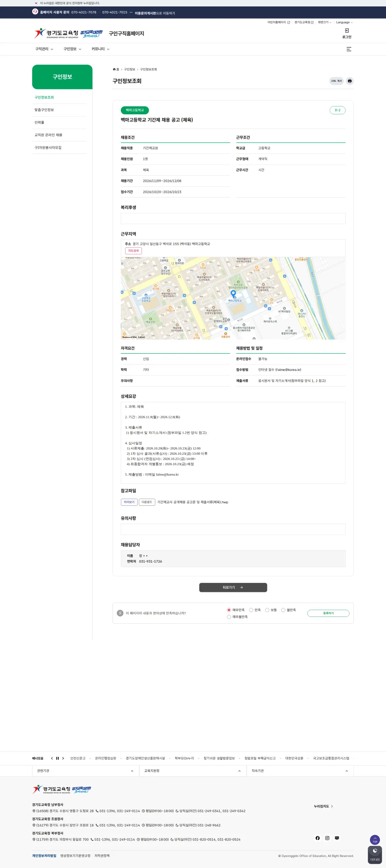Expand the 교육지원청 selector
386x868 pixels.
(x=193, y=771)
